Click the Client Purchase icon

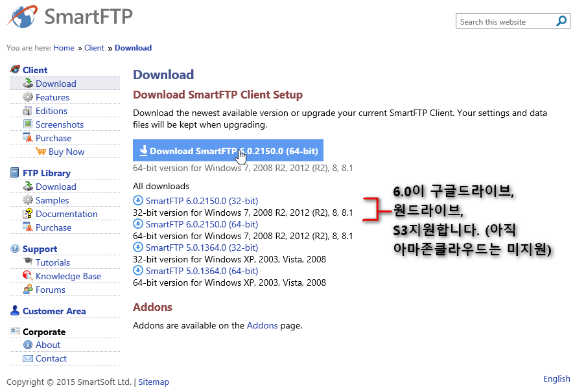pyautogui.click(x=28, y=137)
